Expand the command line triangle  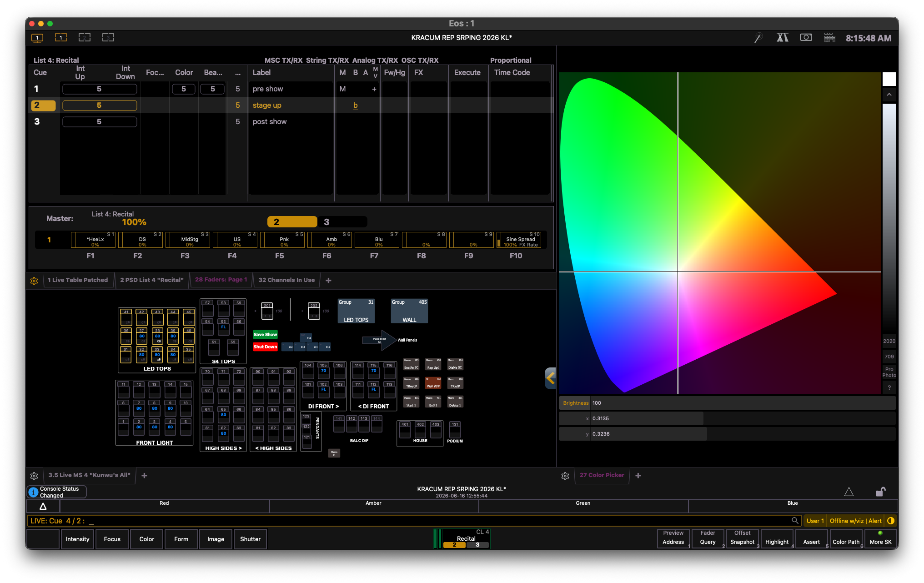pos(43,506)
